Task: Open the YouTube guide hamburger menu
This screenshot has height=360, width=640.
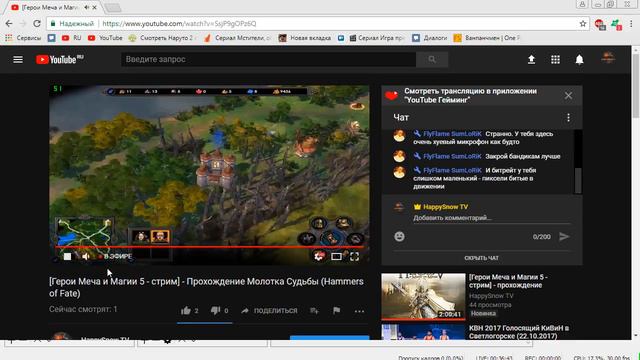Action: click(18, 60)
